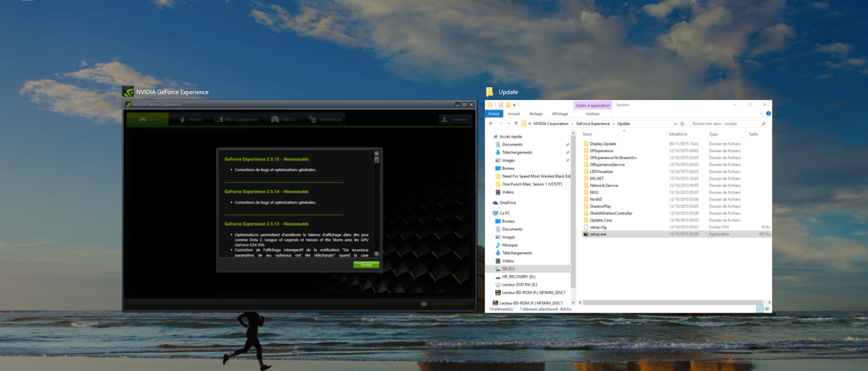The width and height of the screenshot is (868, 371).
Task: Open the SHIELD section in GeForce Experience
Action: pyautogui.click(x=283, y=119)
